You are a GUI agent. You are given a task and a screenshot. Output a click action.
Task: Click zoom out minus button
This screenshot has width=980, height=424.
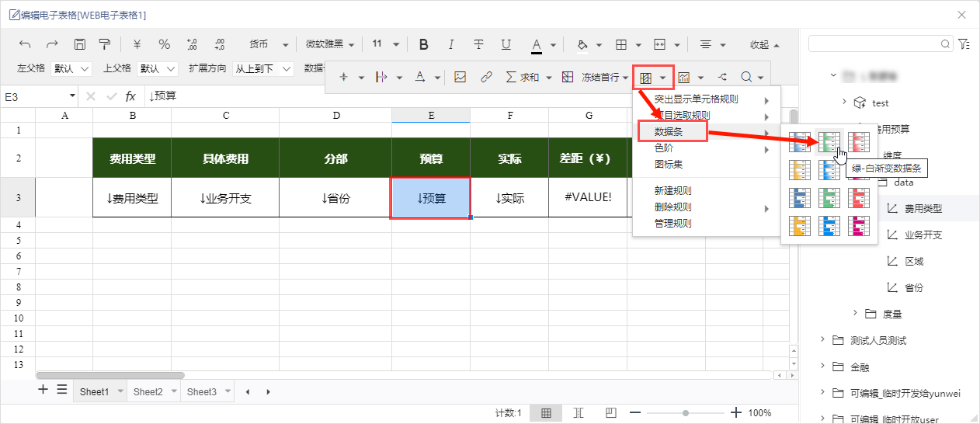pyautogui.click(x=635, y=413)
